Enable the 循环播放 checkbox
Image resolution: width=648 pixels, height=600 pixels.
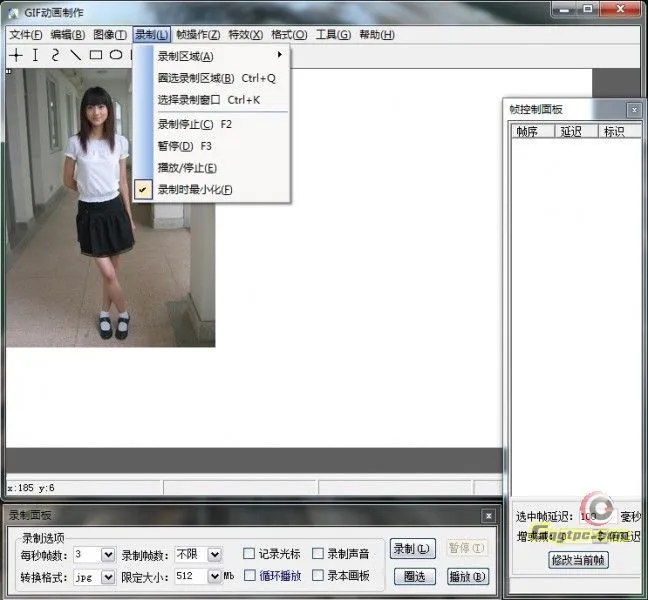click(249, 575)
